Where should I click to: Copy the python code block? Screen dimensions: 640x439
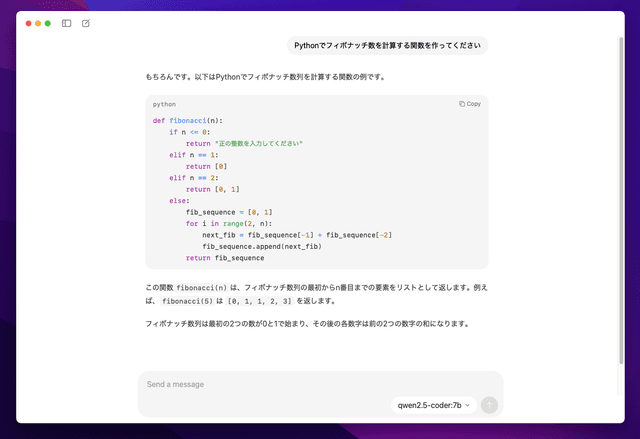pos(470,104)
